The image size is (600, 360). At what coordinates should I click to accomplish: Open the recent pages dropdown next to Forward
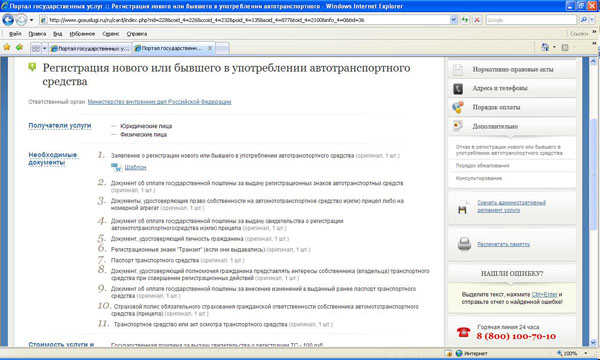[31, 20]
